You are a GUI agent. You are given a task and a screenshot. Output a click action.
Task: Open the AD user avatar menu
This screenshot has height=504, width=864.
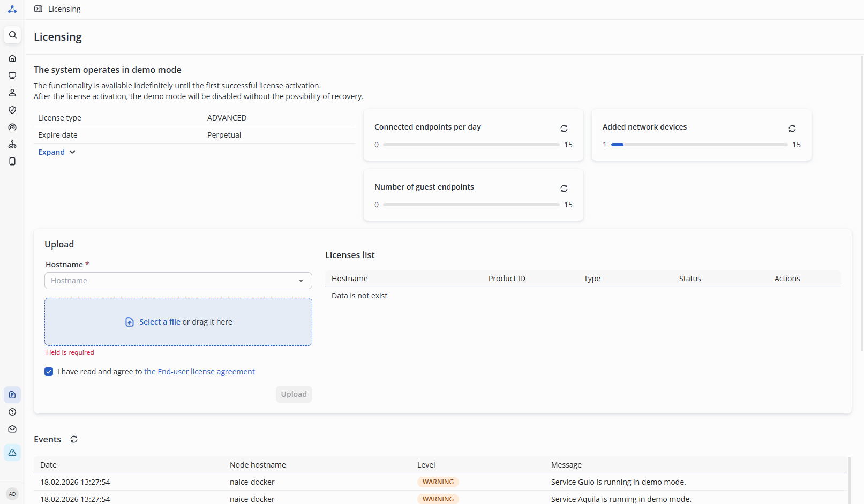click(12, 494)
